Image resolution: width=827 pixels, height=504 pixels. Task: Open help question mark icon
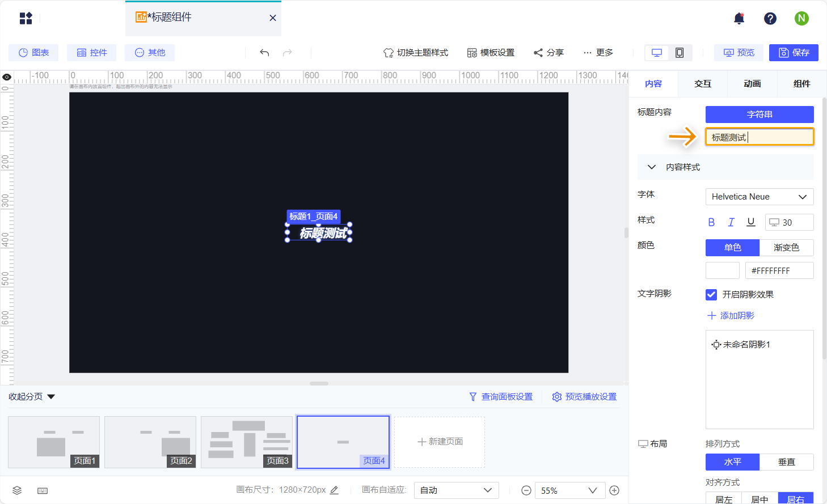(x=770, y=19)
